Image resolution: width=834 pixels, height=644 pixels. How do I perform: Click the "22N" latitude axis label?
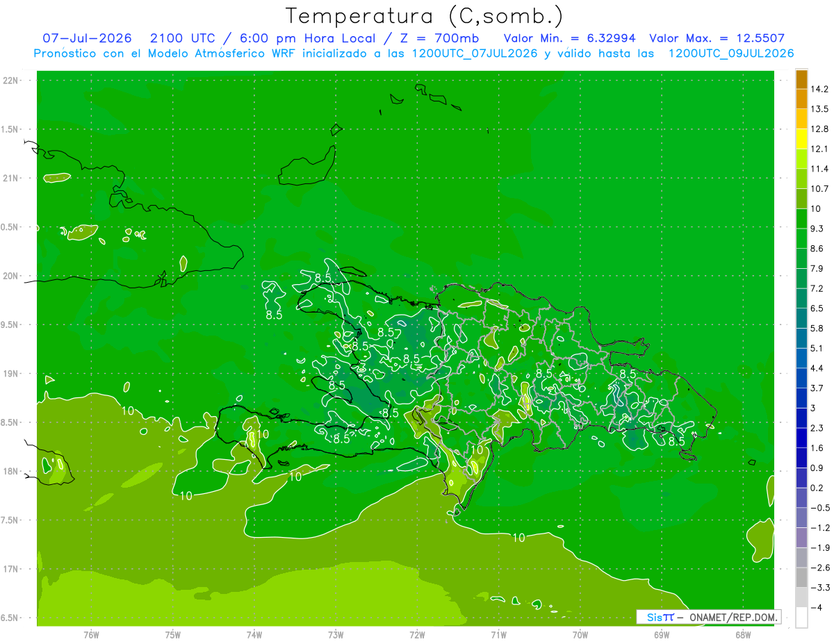click(x=12, y=81)
